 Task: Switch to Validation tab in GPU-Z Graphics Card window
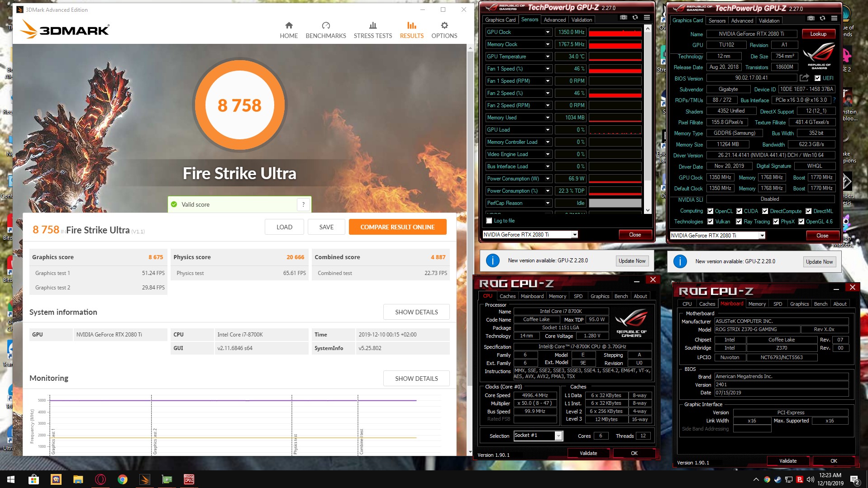pyautogui.click(x=769, y=21)
